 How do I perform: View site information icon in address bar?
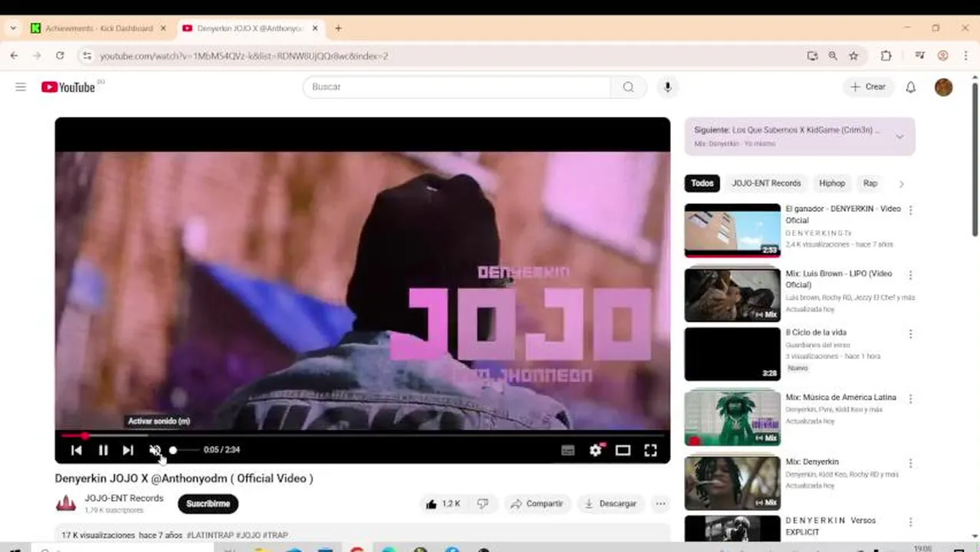click(87, 56)
